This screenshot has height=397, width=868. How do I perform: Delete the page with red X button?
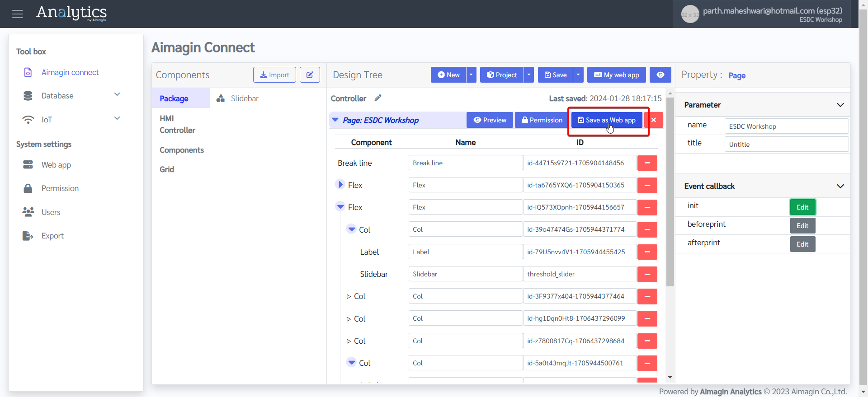click(x=654, y=120)
